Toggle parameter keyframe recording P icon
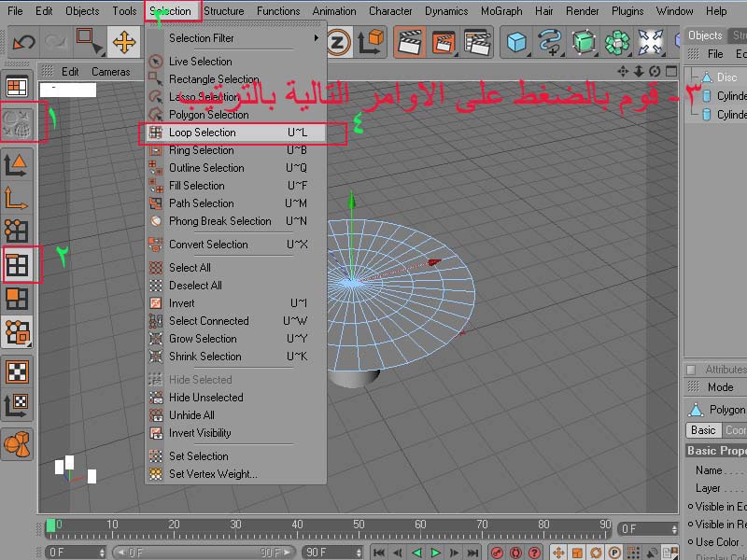 tap(614, 553)
